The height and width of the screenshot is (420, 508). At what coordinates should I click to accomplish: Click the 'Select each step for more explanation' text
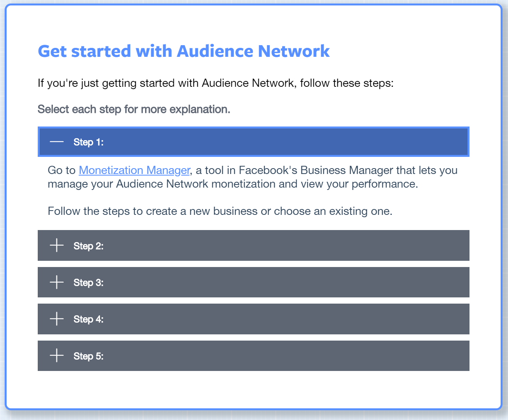[x=134, y=109]
